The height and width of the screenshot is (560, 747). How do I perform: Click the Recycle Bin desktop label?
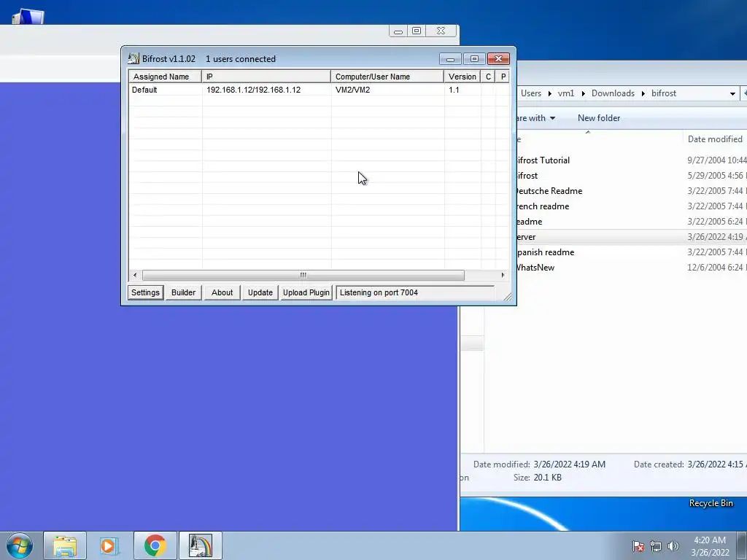[711, 503]
